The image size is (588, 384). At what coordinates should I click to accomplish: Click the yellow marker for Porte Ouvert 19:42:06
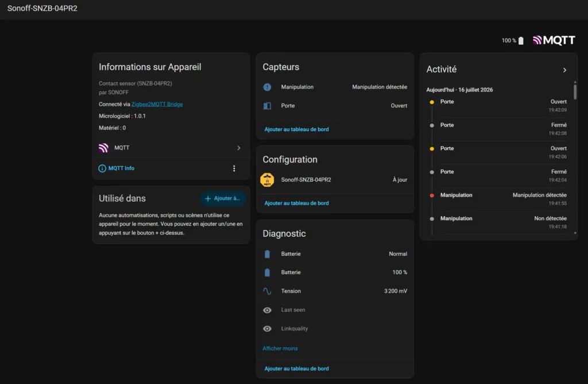tap(432, 149)
